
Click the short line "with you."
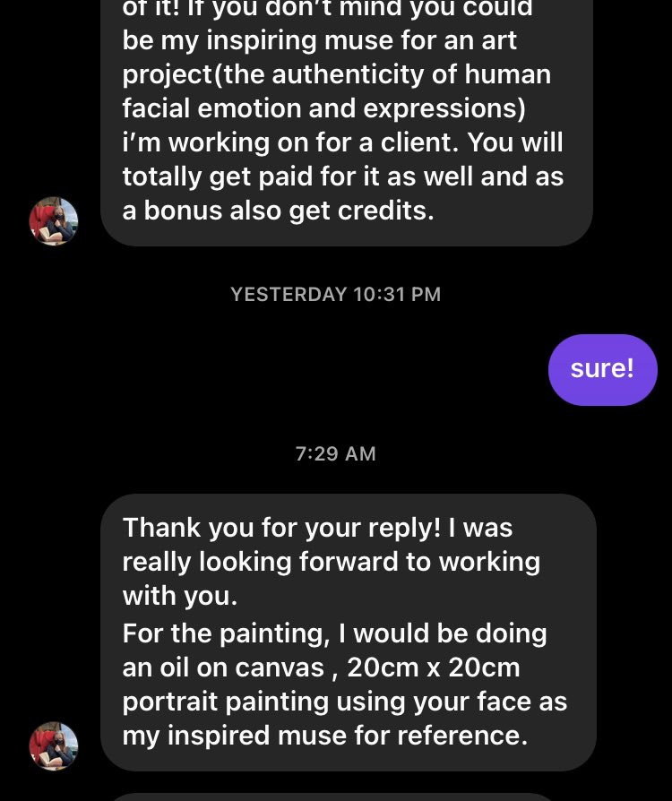point(180,596)
